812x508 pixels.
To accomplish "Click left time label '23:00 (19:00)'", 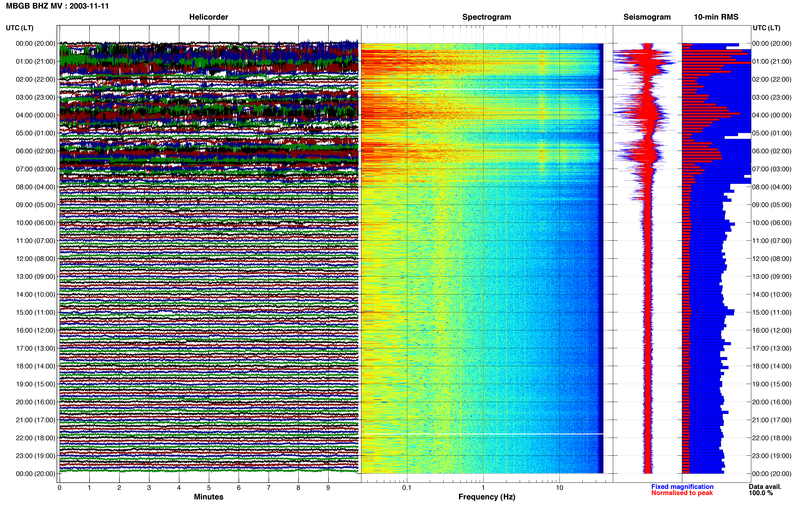I will 36,456.
